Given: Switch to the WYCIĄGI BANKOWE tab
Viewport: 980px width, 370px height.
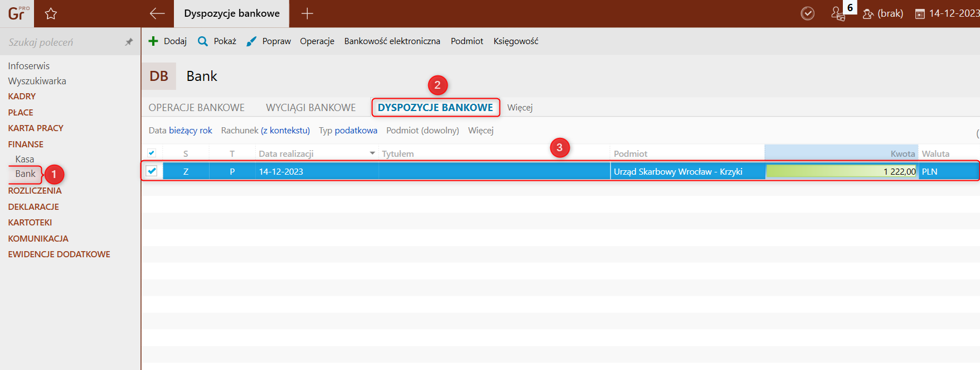Looking at the screenshot, I should 311,108.
